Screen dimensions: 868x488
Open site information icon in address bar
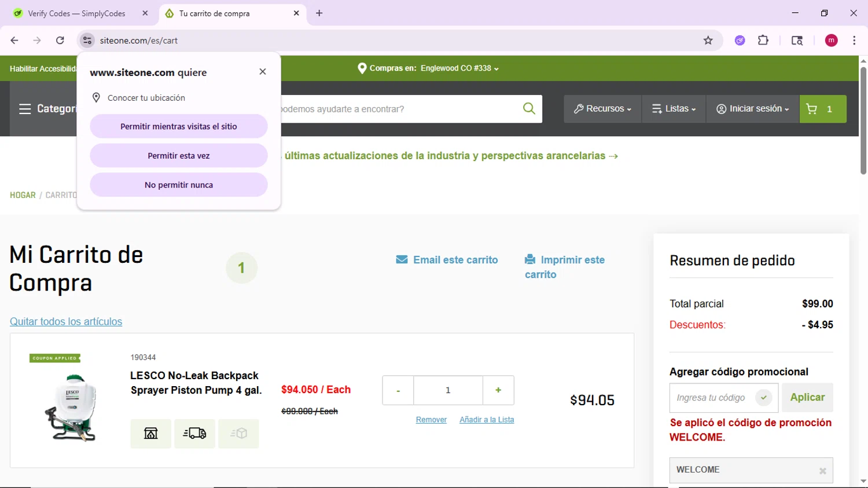87,41
